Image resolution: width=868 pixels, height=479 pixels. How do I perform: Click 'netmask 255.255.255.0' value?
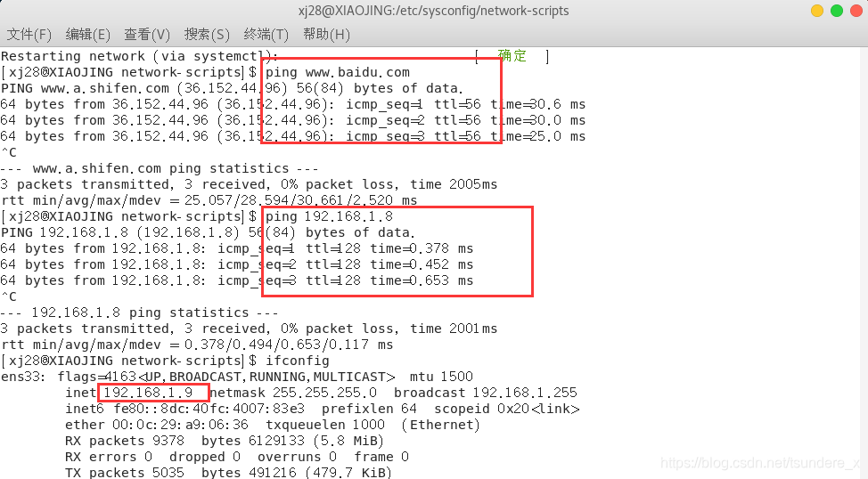click(x=293, y=394)
